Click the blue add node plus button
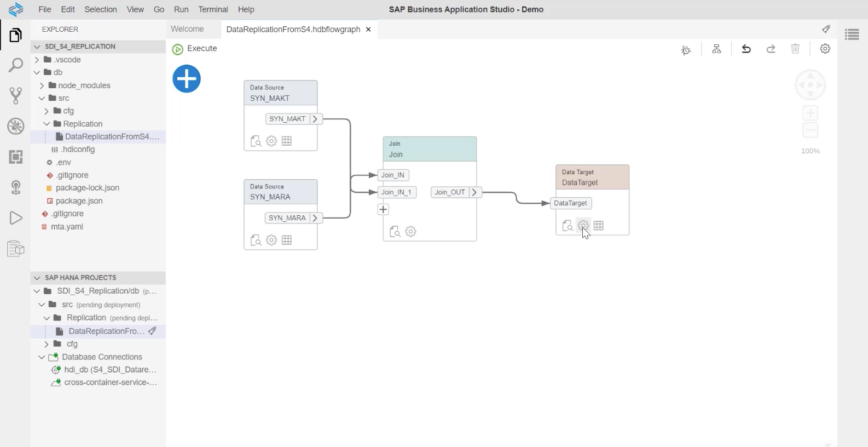 (x=187, y=79)
